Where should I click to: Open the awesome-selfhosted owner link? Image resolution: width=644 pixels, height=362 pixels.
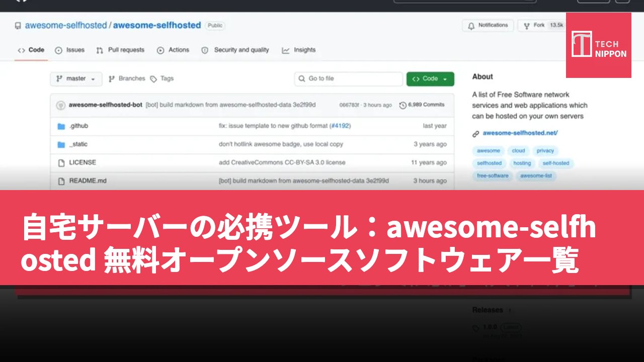66,25
